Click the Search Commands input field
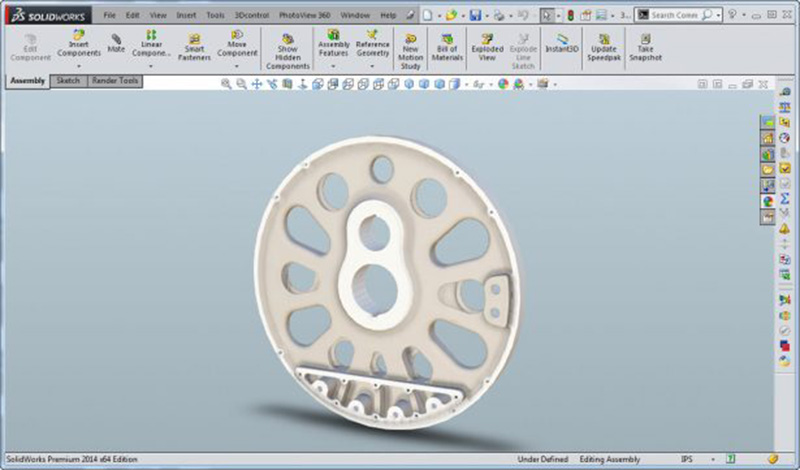This screenshot has width=800, height=470. [678, 16]
